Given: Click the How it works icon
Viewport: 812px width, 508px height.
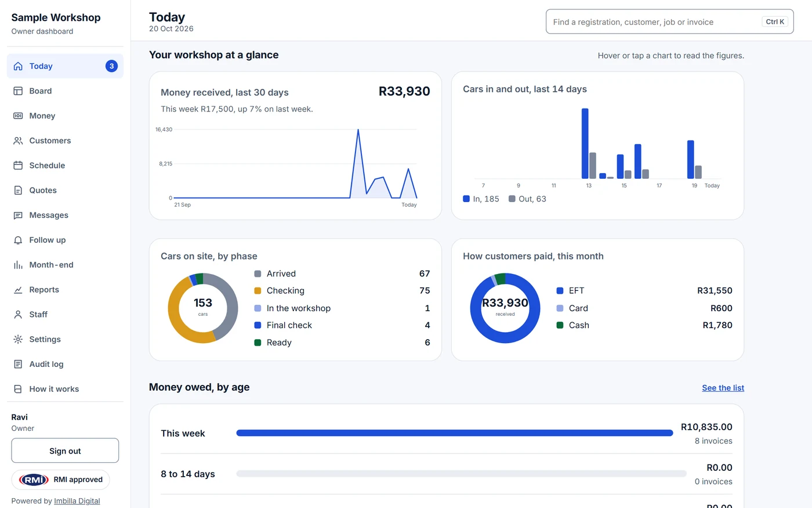Looking at the screenshot, I should point(18,389).
